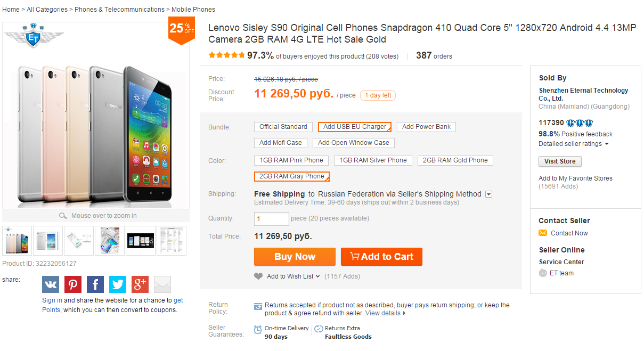Click the wish list heart icon
Screen dimensions: 644x351
pyautogui.click(x=258, y=276)
